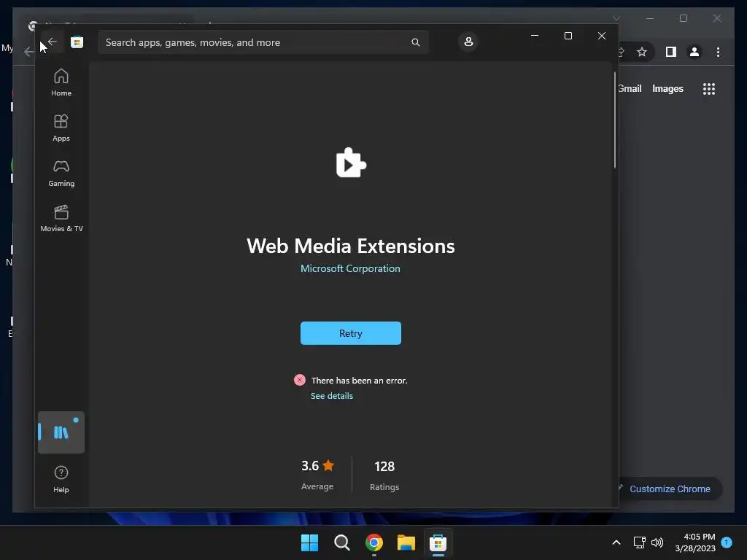This screenshot has width=747, height=560.
Task: Minimize the Microsoft Store window
Action: (x=535, y=36)
